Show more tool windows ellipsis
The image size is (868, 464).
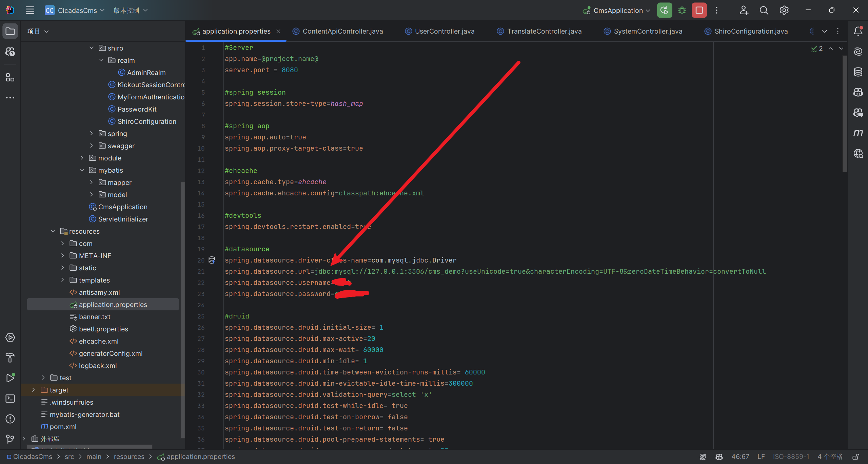point(10,98)
